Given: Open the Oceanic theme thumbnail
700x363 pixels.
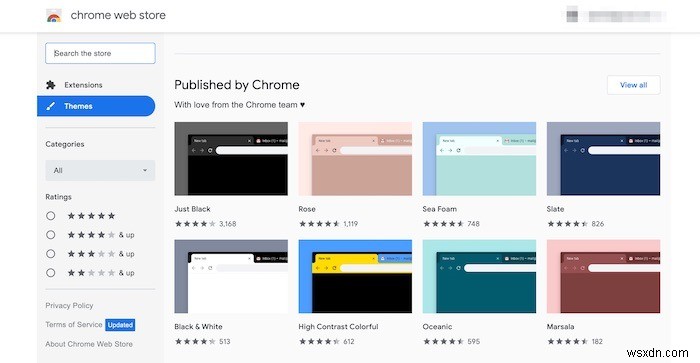Looking at the screenshot, I should [x=479, y=276].
